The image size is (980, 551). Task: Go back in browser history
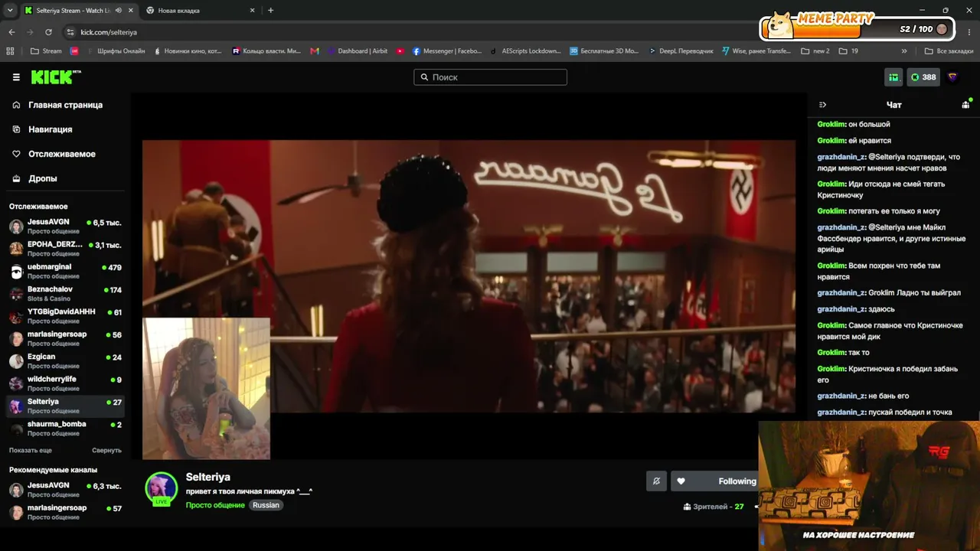(x=11, y=32)
